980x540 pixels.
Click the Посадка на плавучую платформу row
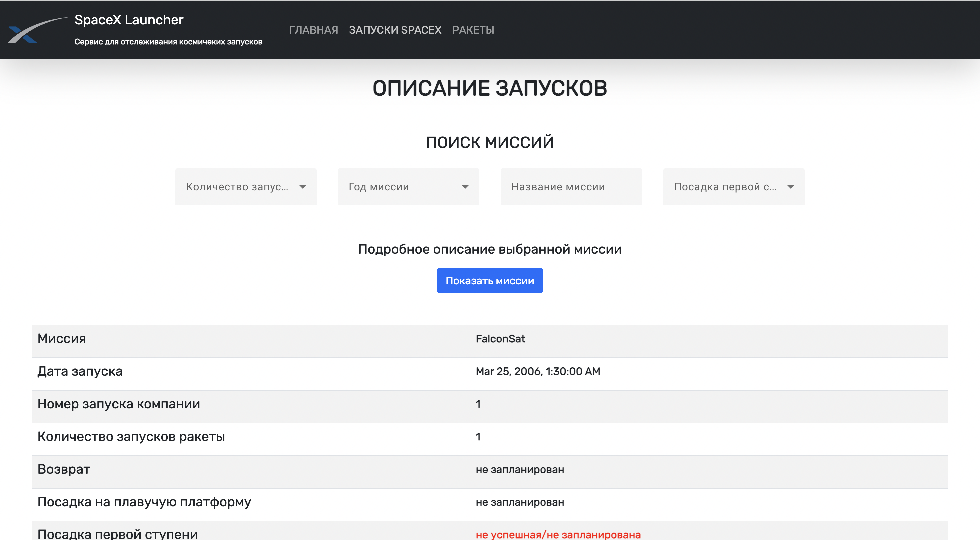pyautogui.click(x=144, y=502)
